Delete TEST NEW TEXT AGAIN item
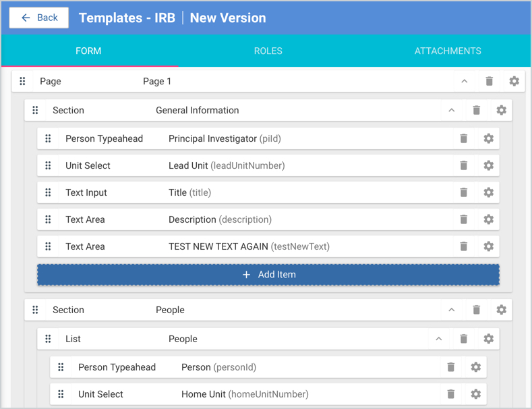Screen dimensions: 532x409 point(463,246)
